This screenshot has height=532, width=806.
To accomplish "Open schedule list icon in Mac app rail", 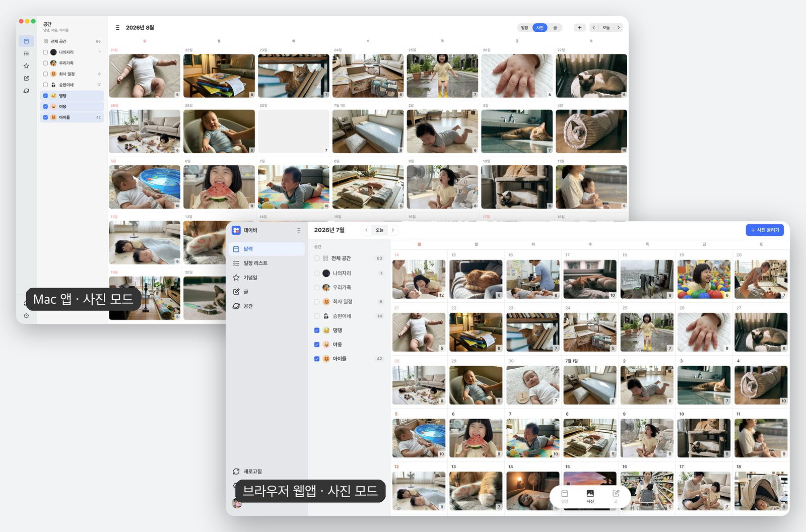I will click(26, 53).
